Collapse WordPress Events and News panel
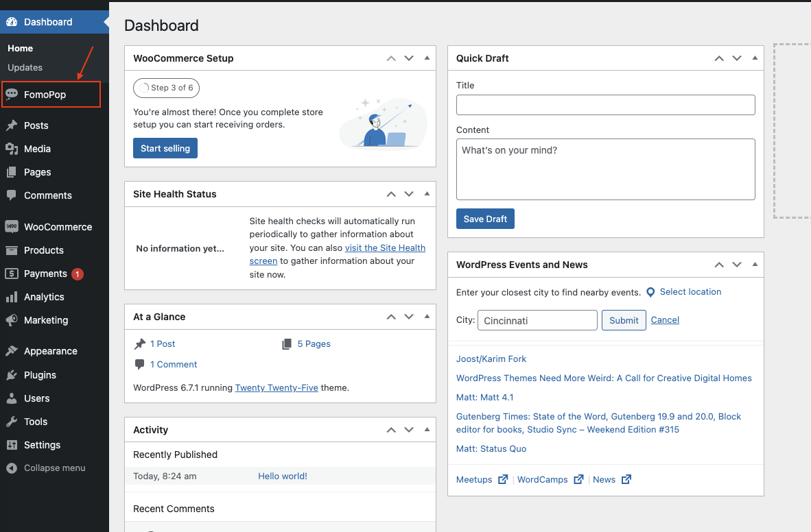The image size is (811, 532). [755, 264]
